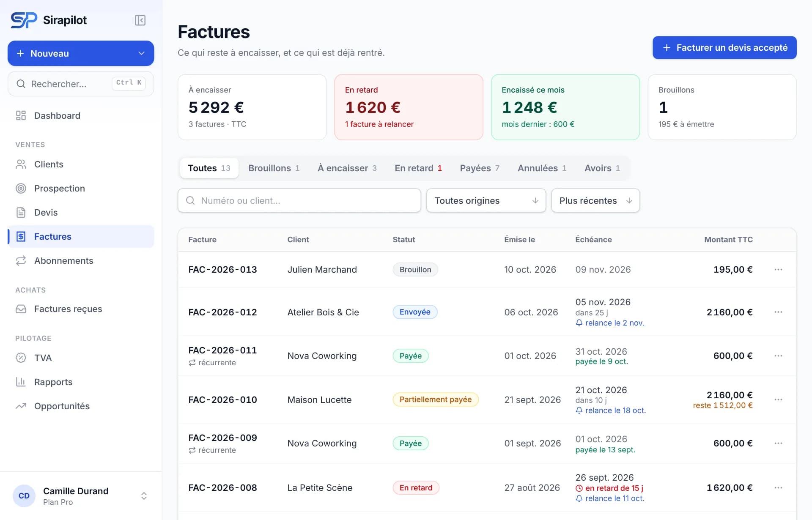
Task: Select the Toutes tab
Action: pos(209,168)
